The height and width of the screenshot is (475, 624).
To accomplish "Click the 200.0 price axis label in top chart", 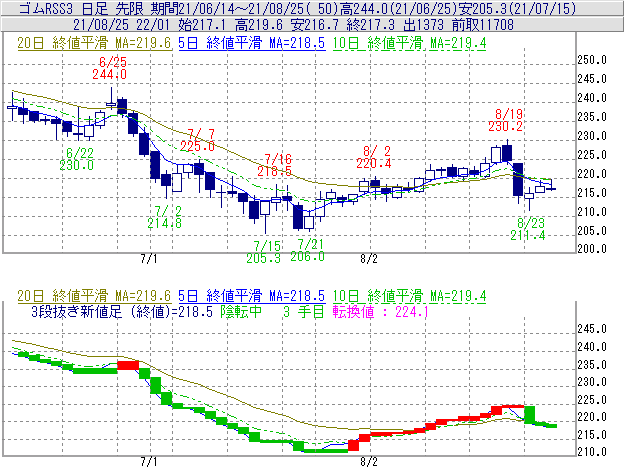I will [x=592, y=249].
